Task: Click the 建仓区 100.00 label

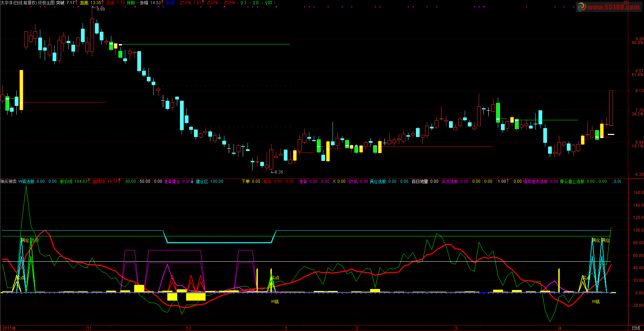Action: click(x=209, y=181)
